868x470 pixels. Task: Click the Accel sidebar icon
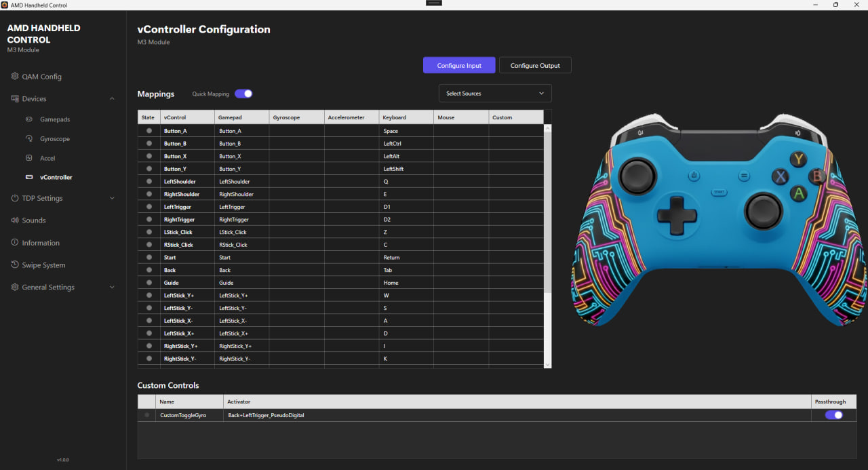[x=28, y=158]
